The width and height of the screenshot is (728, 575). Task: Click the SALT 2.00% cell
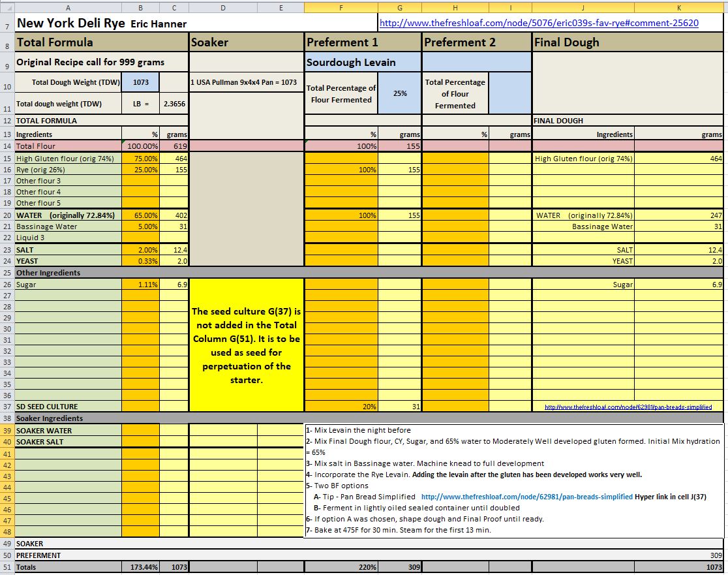140,250
